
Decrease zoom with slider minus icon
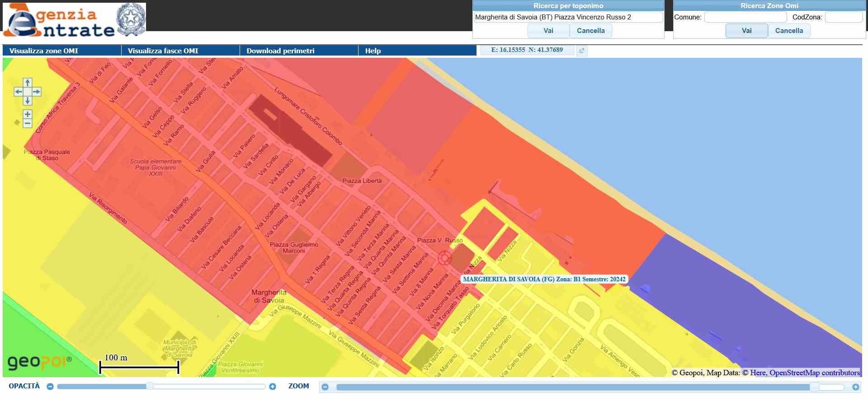(x=325, y=387)
